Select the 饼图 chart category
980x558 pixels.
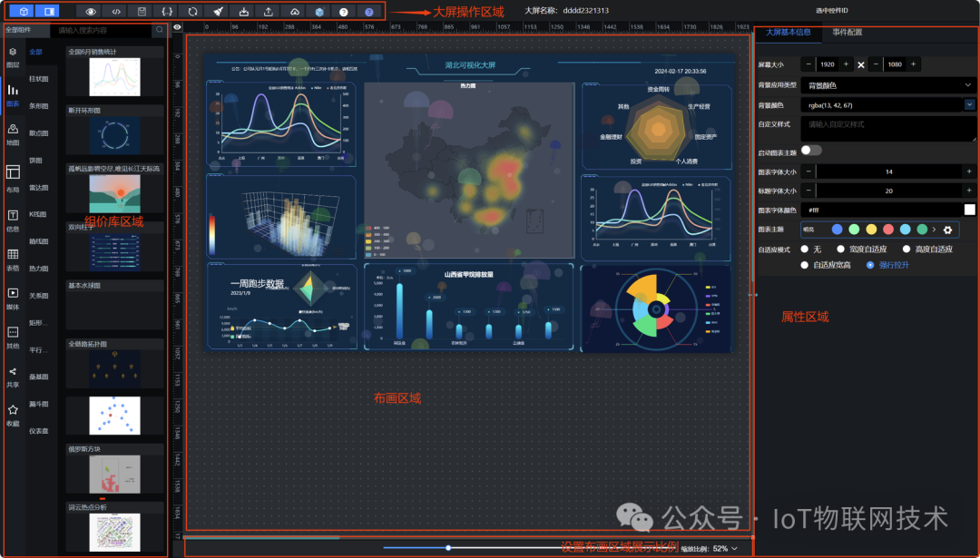click(35, 161)
